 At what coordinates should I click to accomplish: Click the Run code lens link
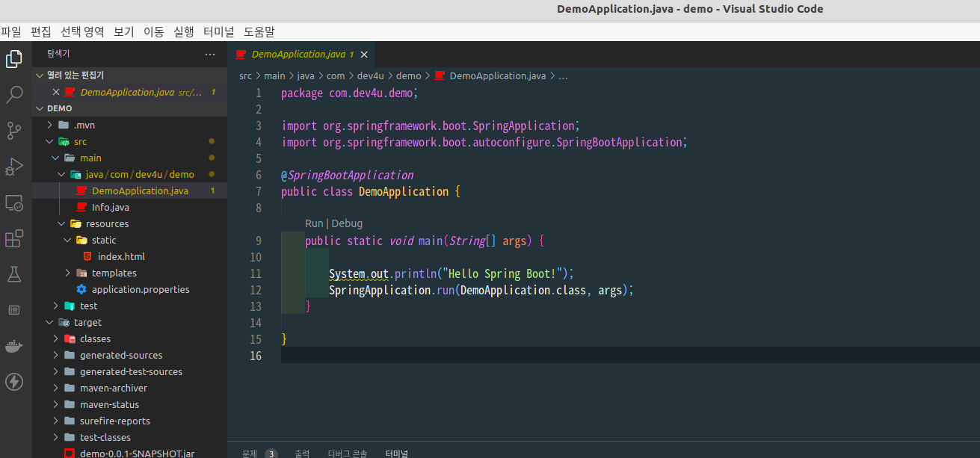314,223
